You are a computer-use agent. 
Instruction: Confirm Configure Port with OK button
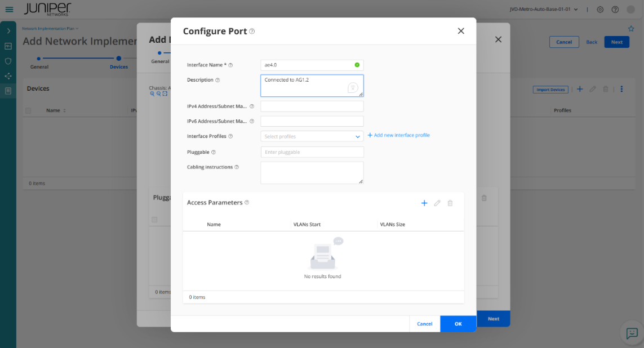click(458, 324)
